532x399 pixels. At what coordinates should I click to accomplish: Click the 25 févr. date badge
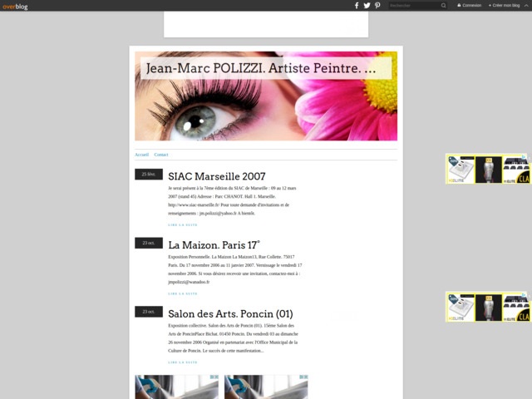pos(149,175)
